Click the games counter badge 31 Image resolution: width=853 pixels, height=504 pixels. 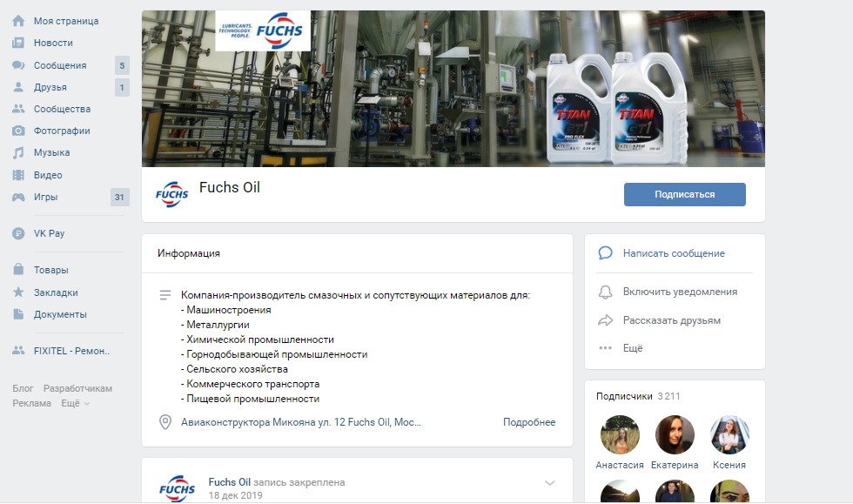pyautogui.click(x=120, y=197)
